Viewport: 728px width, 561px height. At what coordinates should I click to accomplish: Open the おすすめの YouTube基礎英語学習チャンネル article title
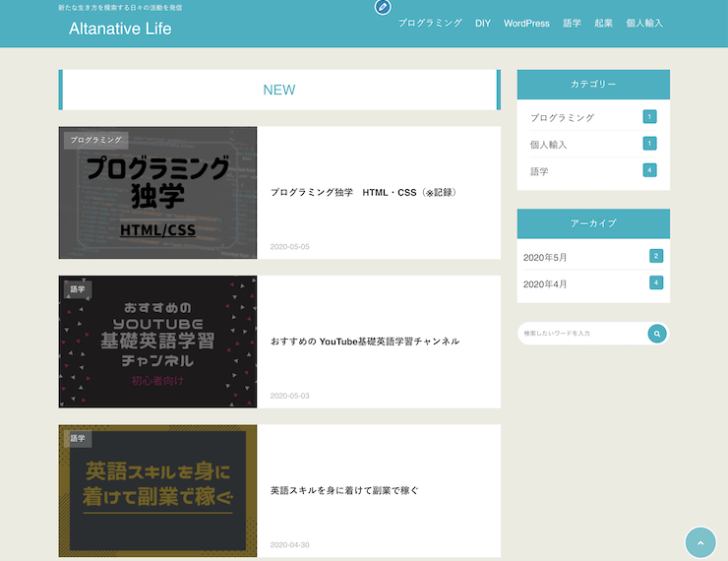(x=364, y=342)
